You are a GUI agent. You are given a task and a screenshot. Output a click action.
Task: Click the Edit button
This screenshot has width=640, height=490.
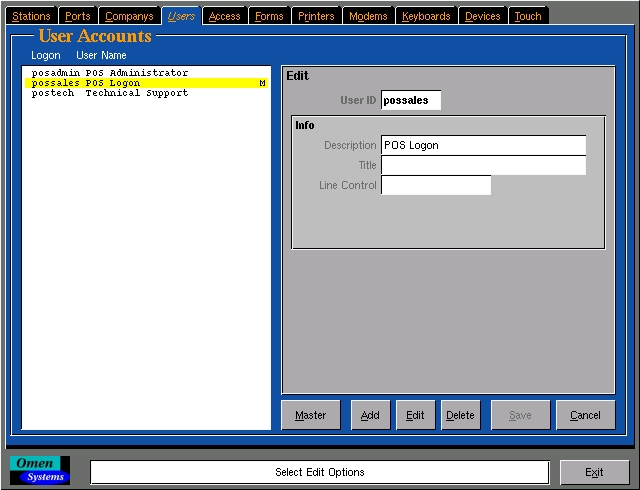pyautogui.click(x=415, y=415)
